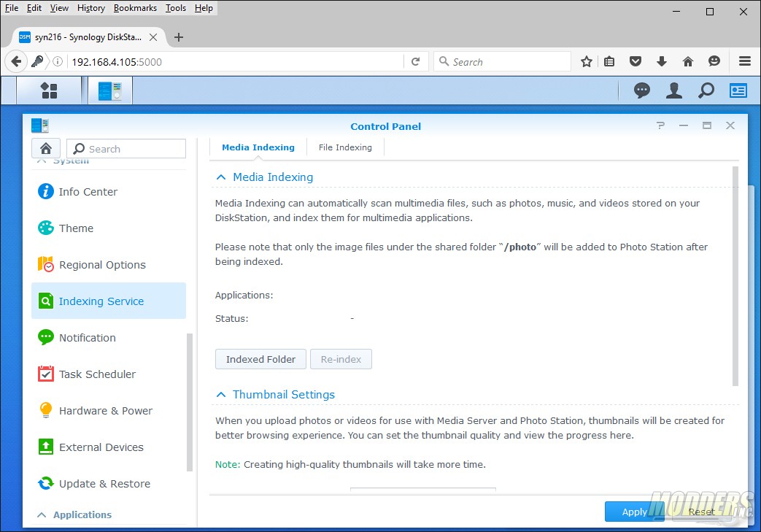The image size is (761, 532).
Task: Open the Firefox History menu
Action: pyautogui.click(x=91, y=8)
